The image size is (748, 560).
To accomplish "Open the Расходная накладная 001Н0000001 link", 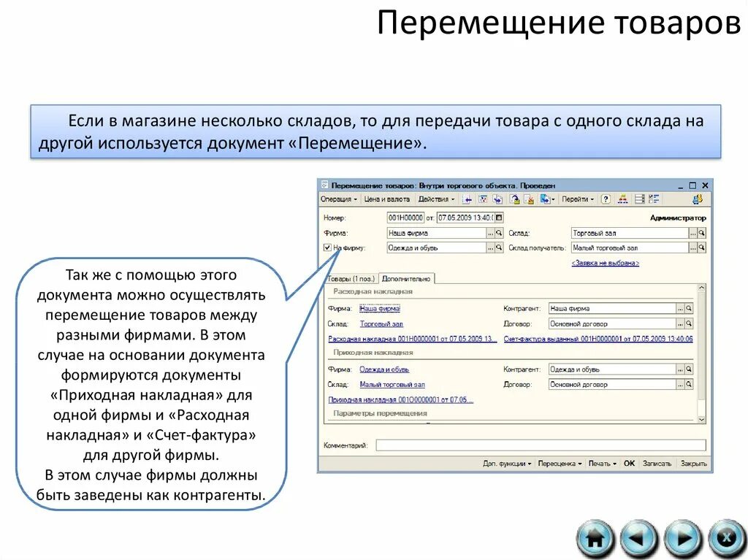I will click(412, 340).
